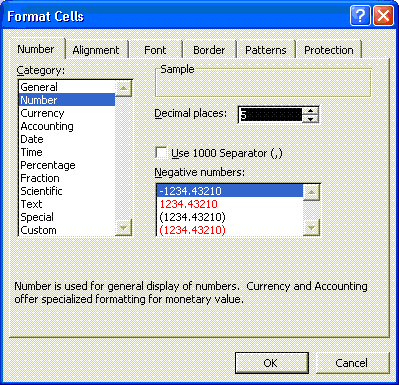This screenshot has width=399, height=385.
Task: Confirm with the OK button
Action: point(272,363)
